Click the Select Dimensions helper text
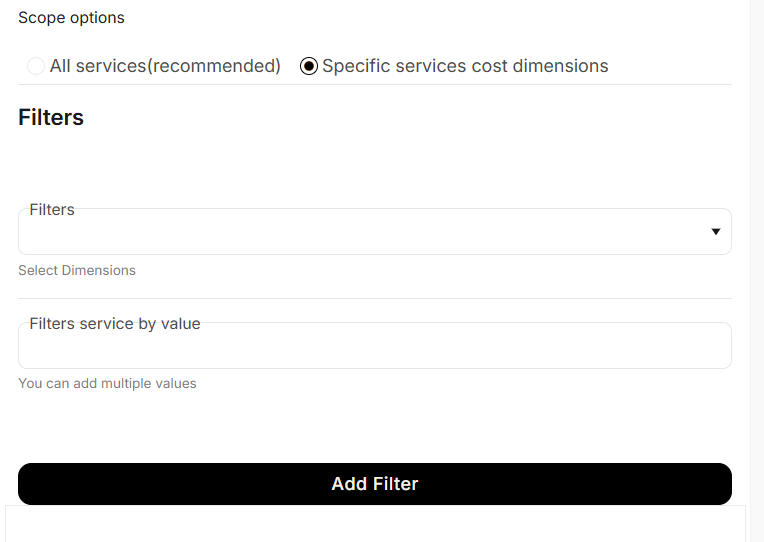The height and width of the screenshot is (542, 764). tap(77, 270)
